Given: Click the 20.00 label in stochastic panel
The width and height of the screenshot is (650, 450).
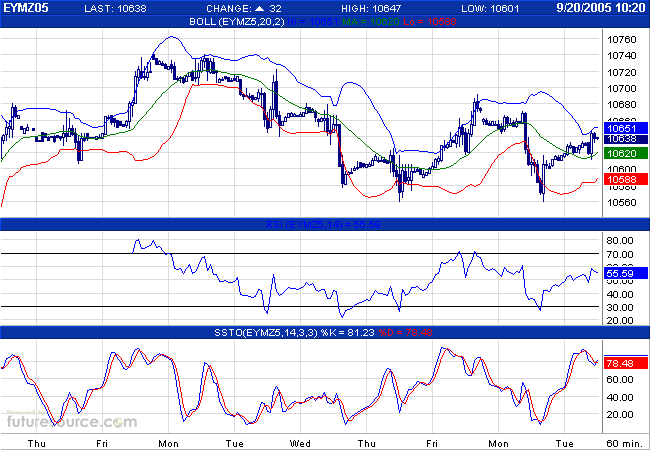Looking at the screenshot, I should click(x=620, y=415).
